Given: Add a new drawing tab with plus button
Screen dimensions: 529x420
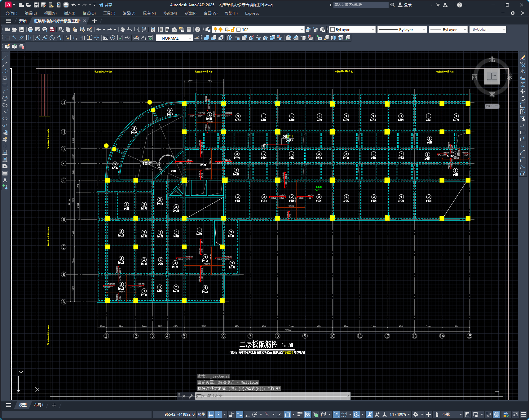Looking at the screenshot, I should coord(95,21).
